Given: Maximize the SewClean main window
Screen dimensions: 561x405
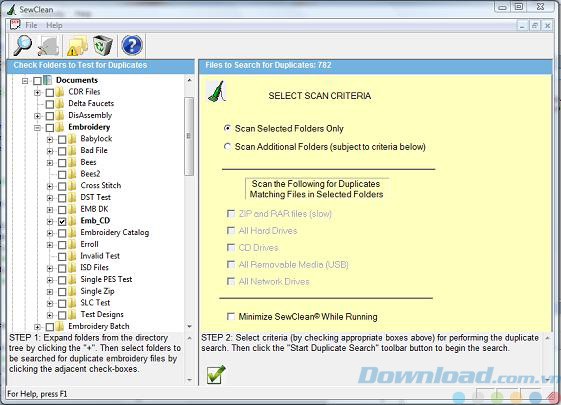Looking at the screenshot, I should point(519,7).
